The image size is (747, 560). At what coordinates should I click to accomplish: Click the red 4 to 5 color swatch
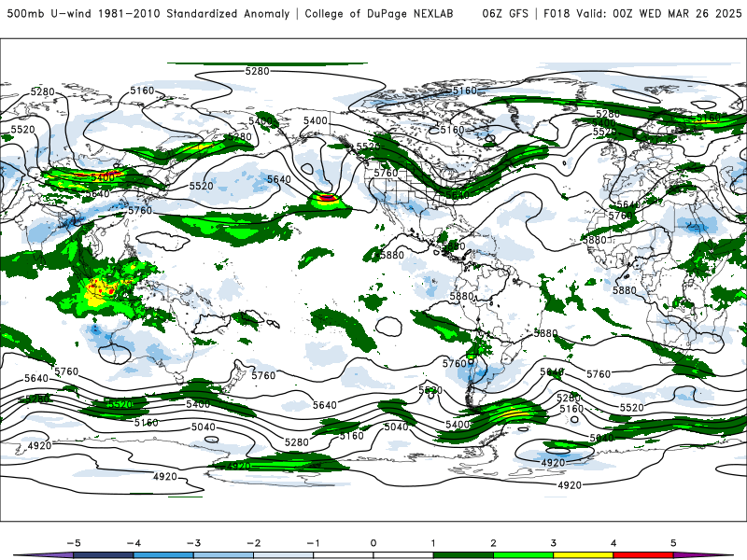tap(643, 555)
